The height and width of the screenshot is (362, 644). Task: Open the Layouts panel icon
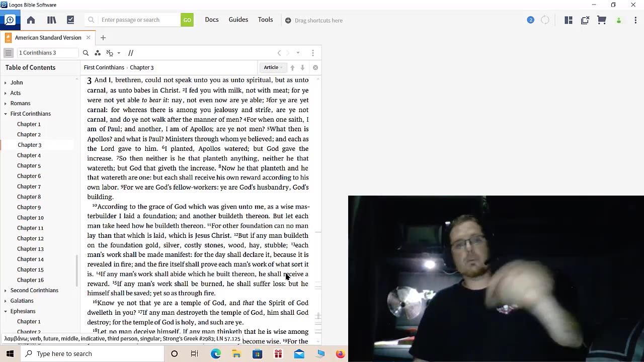pyautogui.click(x=569, y=20)
